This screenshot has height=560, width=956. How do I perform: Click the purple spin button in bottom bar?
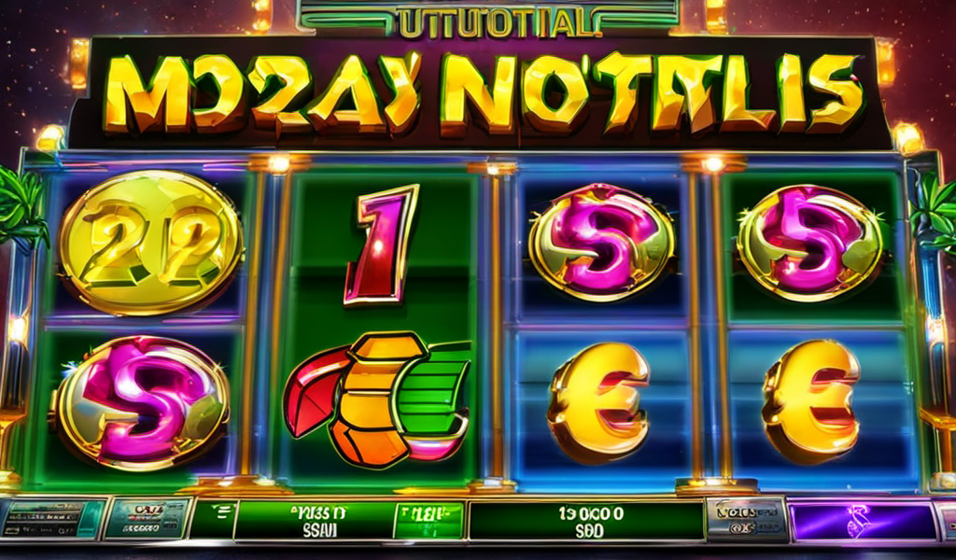point(862,522)
